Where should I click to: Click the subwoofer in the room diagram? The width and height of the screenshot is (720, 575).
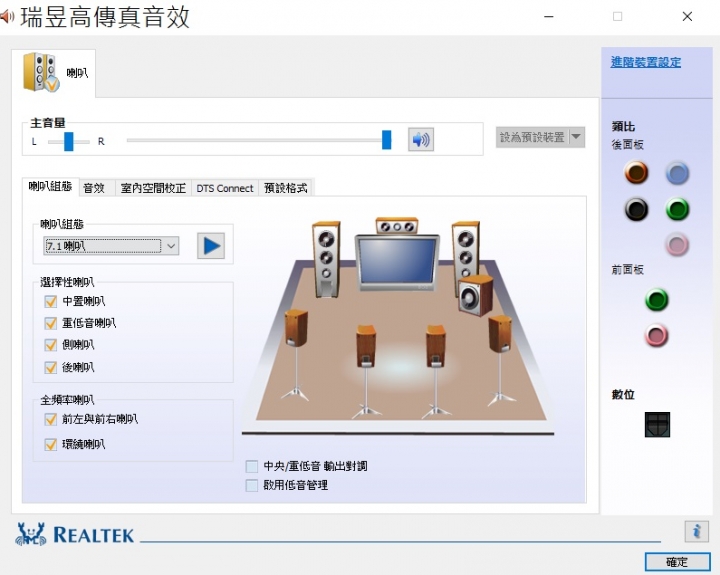point(476,296)
